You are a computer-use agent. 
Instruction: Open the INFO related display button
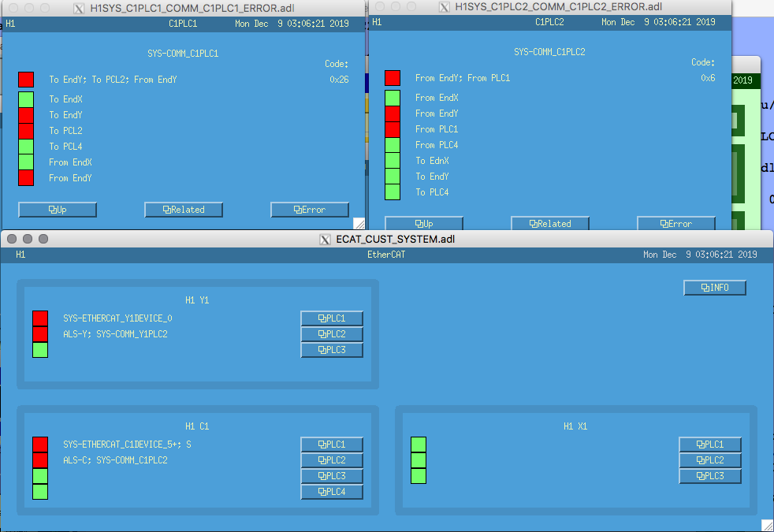[714, 288]
